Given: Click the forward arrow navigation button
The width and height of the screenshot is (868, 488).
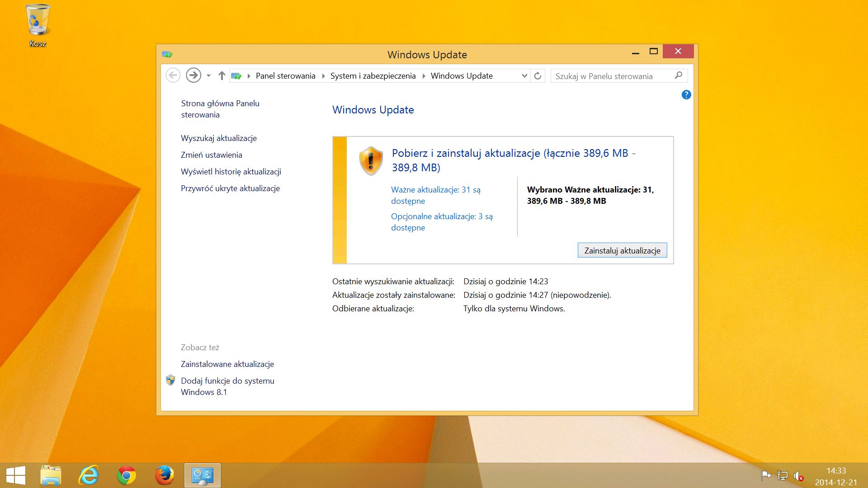Looking at the screenshot, I should click(193, 75).
